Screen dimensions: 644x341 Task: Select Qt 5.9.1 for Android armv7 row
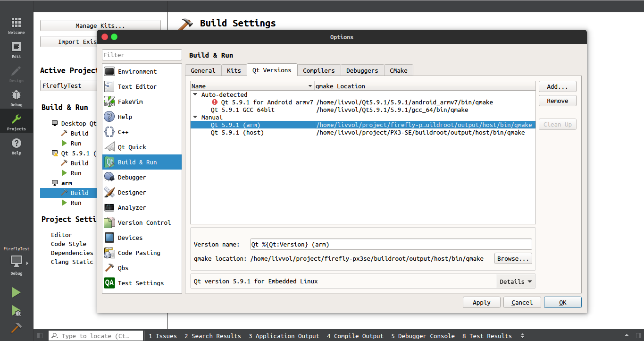(x=363, y=102)
